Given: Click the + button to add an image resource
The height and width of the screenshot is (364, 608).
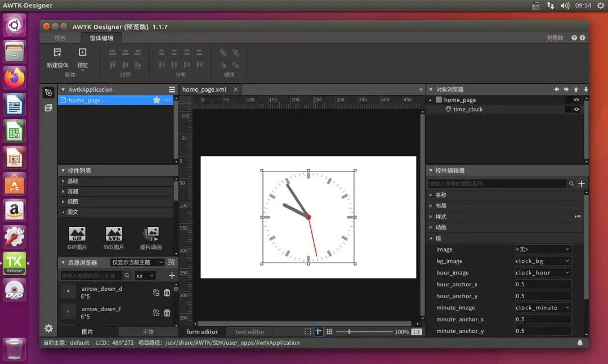Looking at the screenshot, I should point(171,275).
